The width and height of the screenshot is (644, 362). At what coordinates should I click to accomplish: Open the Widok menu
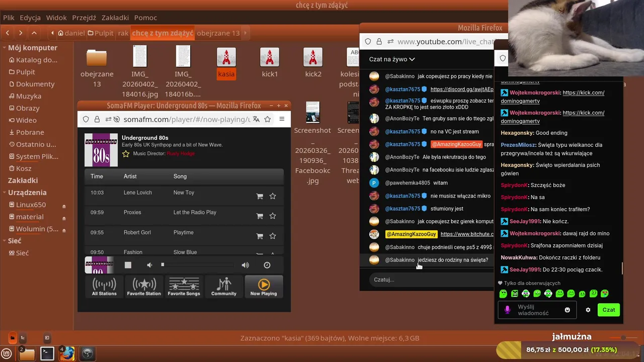(56, 18)
